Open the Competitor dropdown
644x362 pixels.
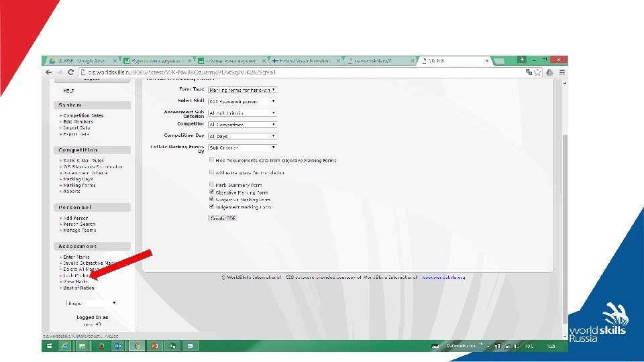[x=242, y=125]
